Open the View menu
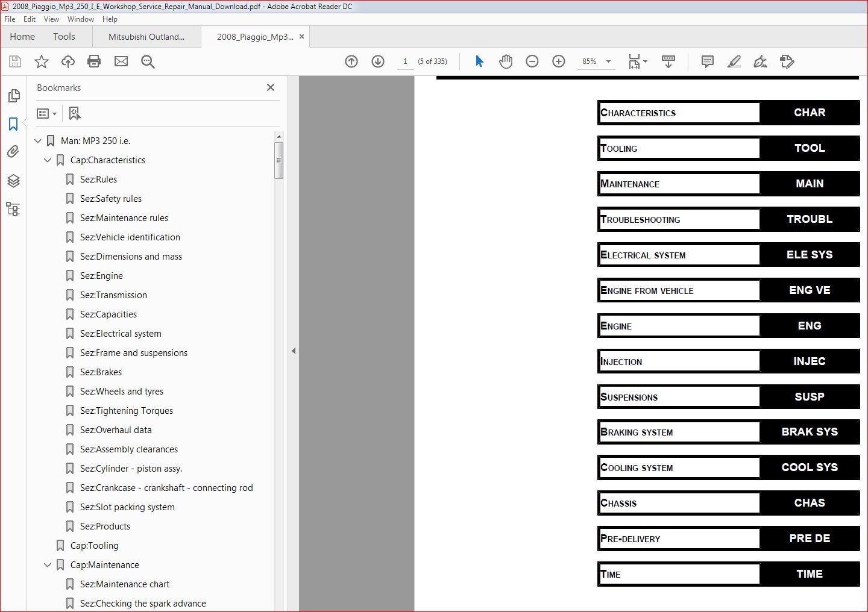 click(51, 19)
